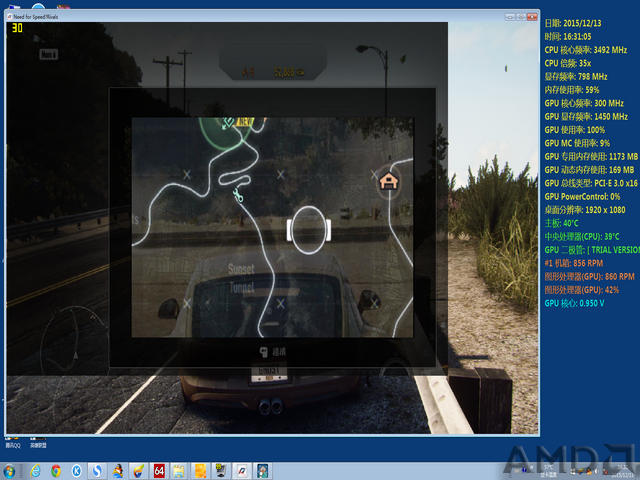Click the GPU 总线类型: PCI-E 3.0 x16 line

(x=591, y=183)
